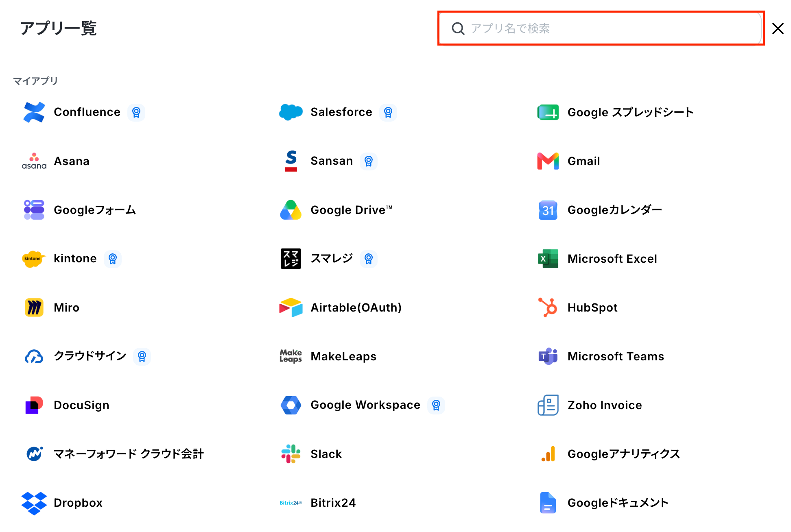This screenshot has height=532, width=791.
Task: Click the アプリ一覧 page title
Action: click(x=59, y=28)
